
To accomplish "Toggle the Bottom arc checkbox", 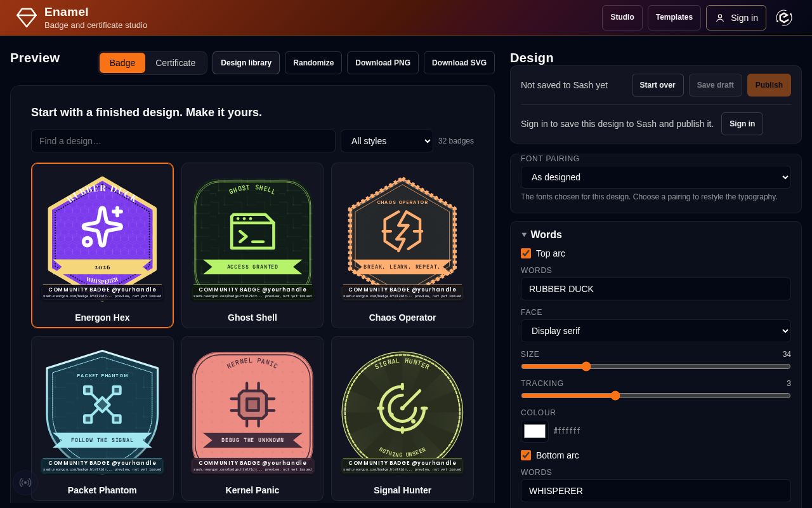I will 526,455.
